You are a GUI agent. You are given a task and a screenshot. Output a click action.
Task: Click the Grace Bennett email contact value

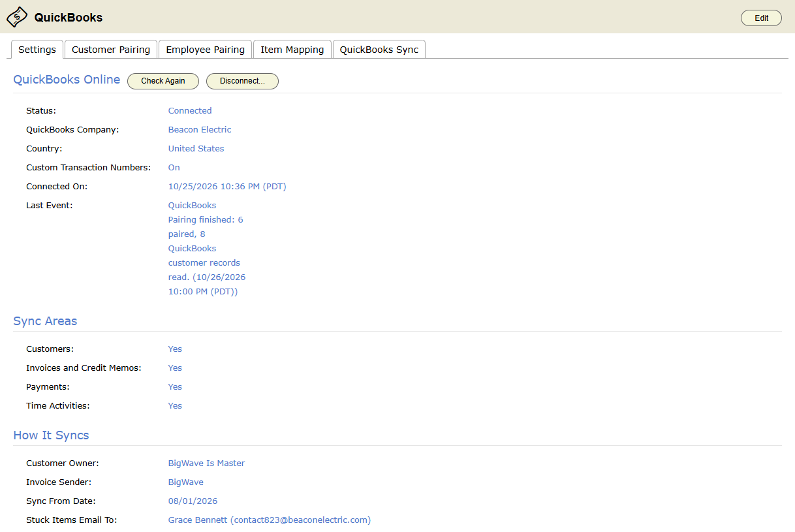(x=270, y=520)
